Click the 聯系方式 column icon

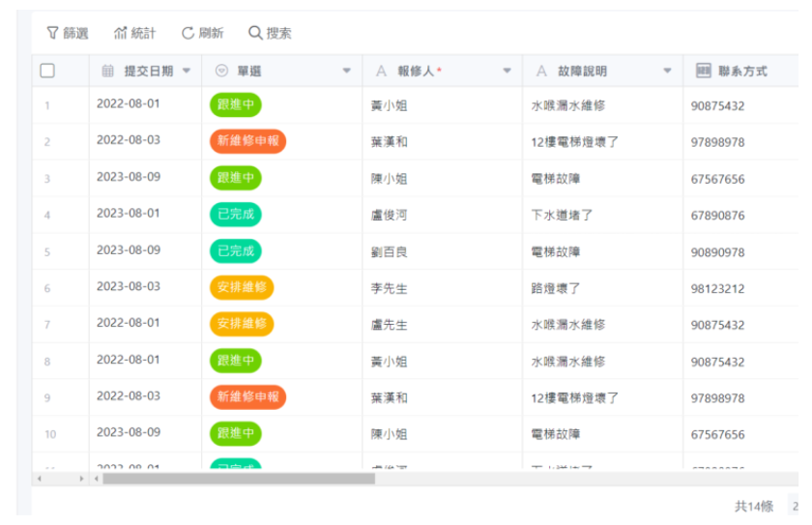704,71
